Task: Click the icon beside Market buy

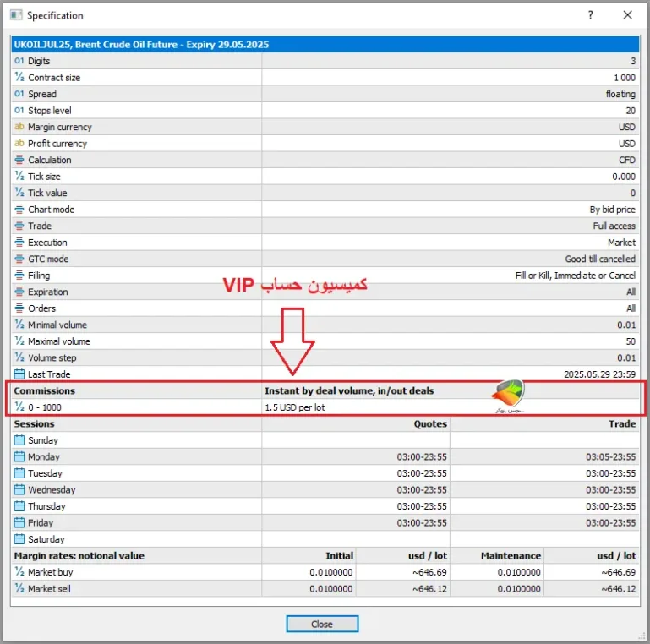Action: tap(19, 572)
